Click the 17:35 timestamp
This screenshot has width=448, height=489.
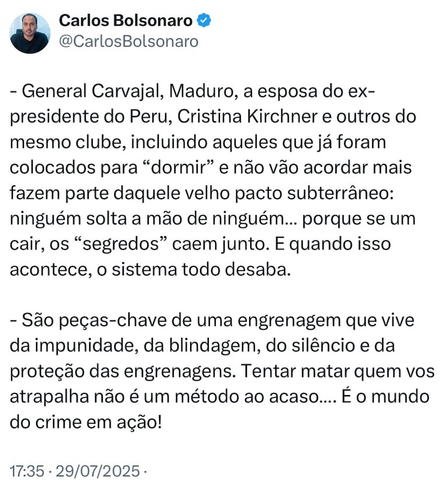(27, 471)
